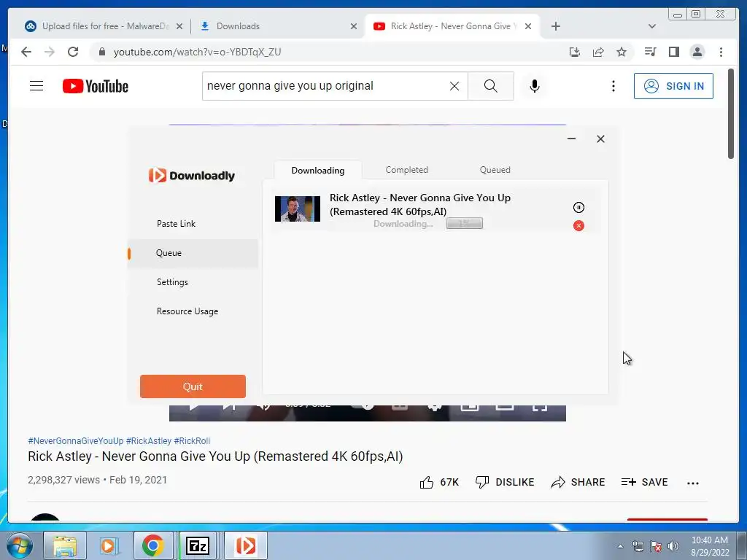
Task: Switch to the Completed tab
Action: [406, 170]
